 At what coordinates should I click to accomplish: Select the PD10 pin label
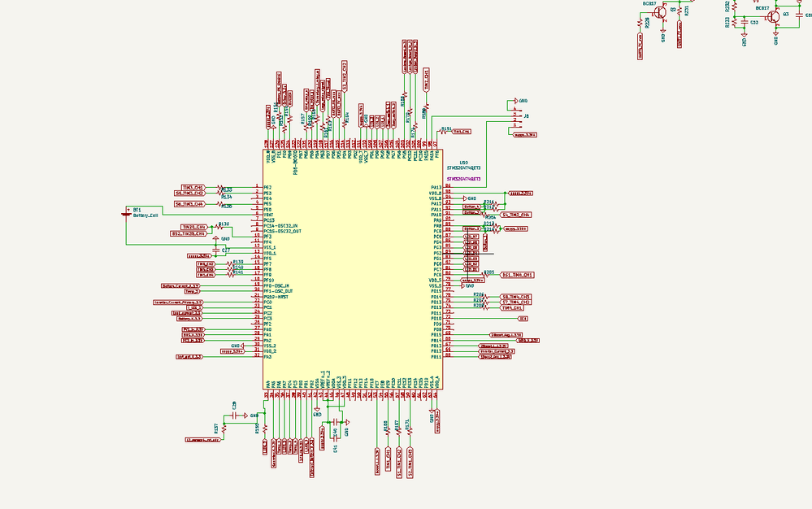point(436,319)
